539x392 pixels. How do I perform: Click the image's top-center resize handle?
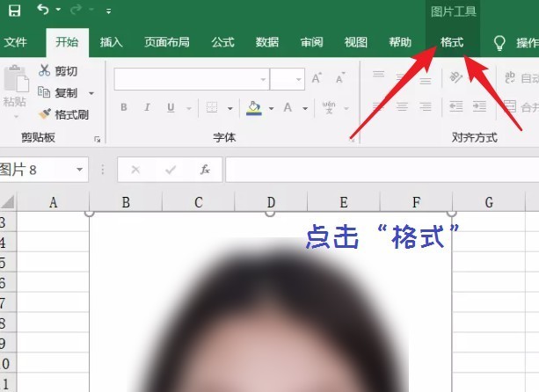click(x=270, y=214)
